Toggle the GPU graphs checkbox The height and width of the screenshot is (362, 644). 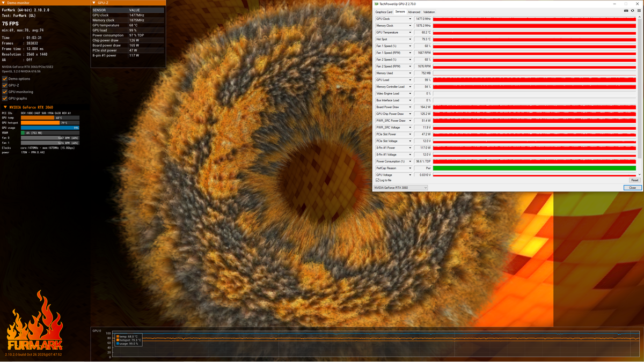[x=5, y=98]
